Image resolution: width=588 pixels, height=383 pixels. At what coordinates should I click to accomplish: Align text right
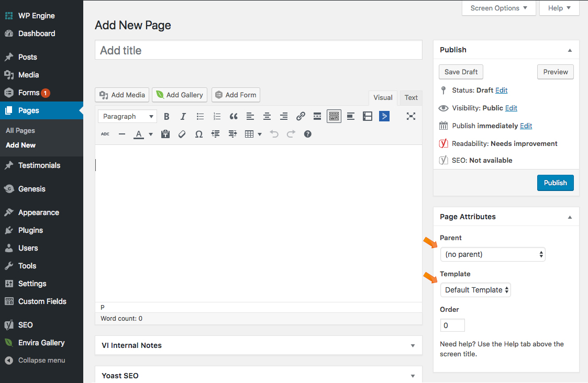(283, 117)
